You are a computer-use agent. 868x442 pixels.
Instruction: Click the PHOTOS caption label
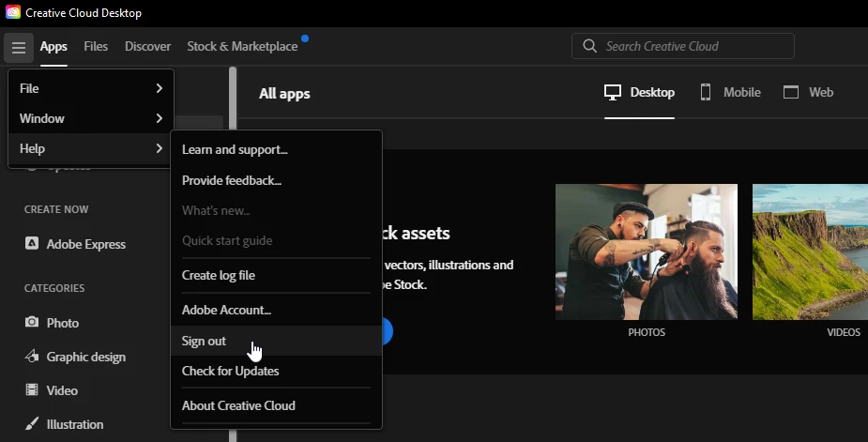[x=647, y=332]
